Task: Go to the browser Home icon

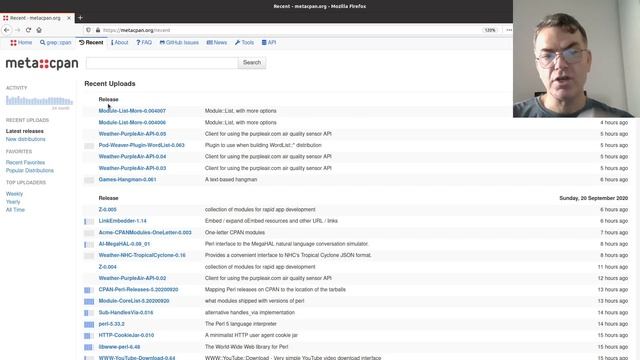Action: (39, 30)
